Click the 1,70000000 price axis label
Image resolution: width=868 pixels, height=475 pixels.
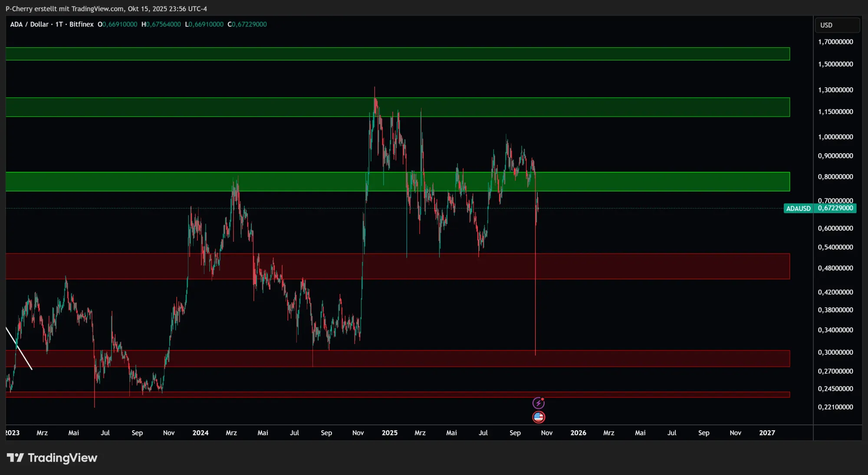tap(835, 42)
